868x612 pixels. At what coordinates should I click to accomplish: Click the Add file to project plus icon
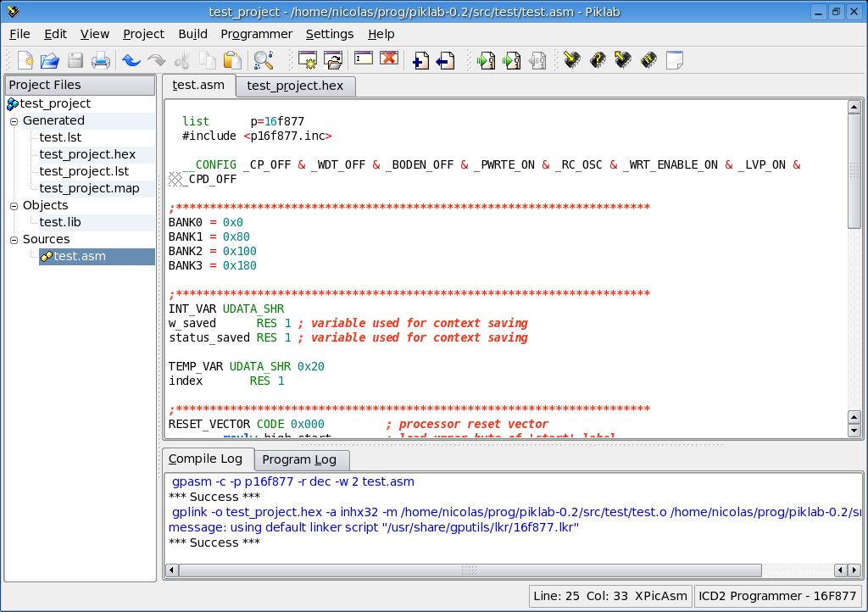pyautogui.click(x=420, y=60)
